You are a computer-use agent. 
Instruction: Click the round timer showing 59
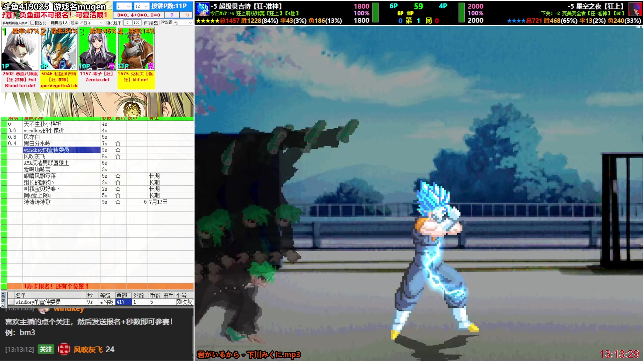(x=418, y=6)
